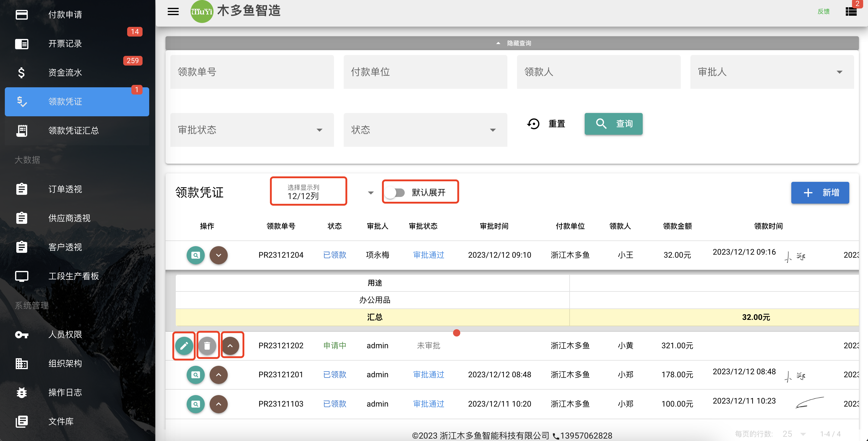868x441 pixels.
Task: Click the 工段生产看板 monitor icon
Action: pos(21,276)
